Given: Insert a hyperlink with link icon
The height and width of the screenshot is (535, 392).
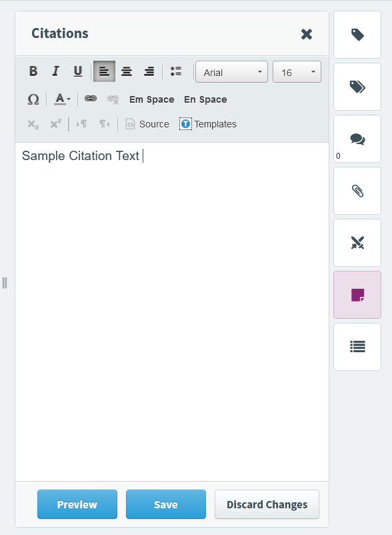Looking at the screenshot, I should (90, 99).
